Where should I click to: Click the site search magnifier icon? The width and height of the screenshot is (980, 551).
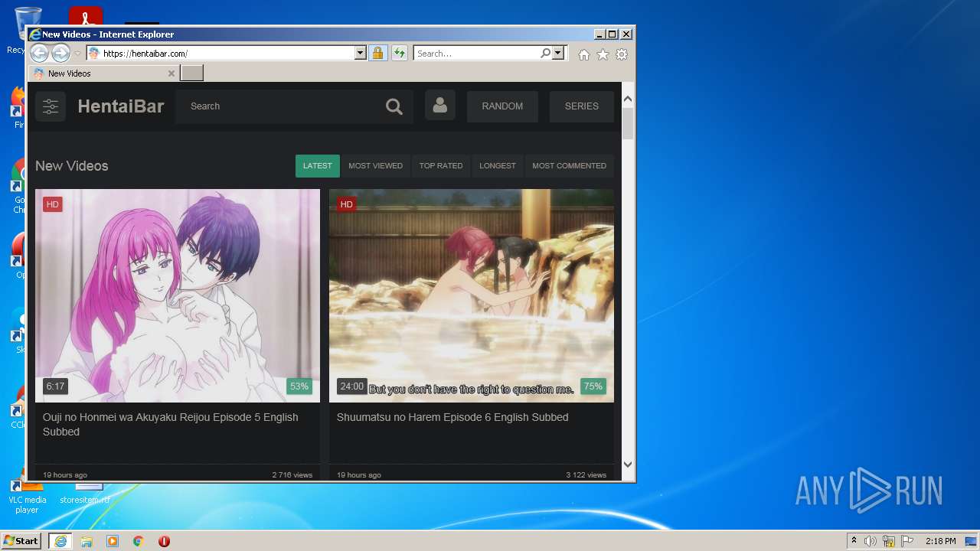click(394, 106)
